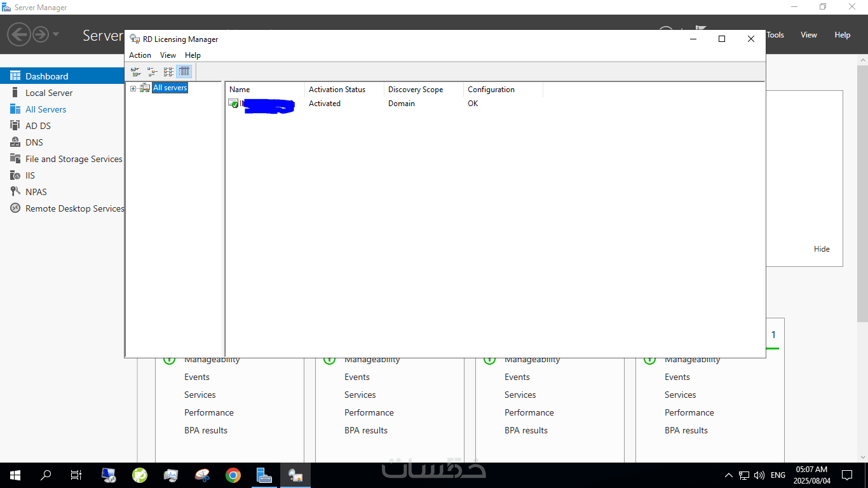This screenshot has width=868, height=488.
Task: Open DNS via its sidebar icon
Action: coord(15,142)
